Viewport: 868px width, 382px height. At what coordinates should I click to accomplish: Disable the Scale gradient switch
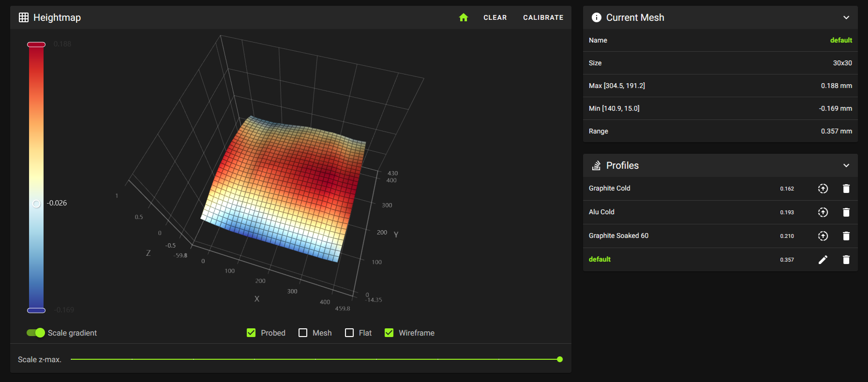(x=36, y=333)
